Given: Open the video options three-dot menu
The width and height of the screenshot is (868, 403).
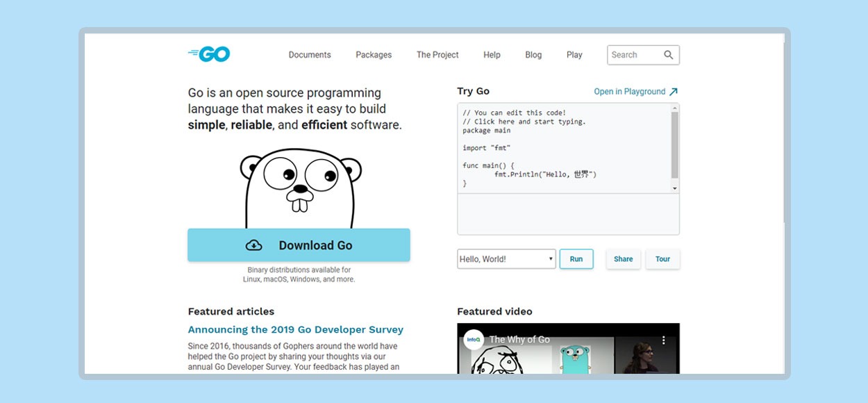Looking at the screenshot, I should click(664, 340).
